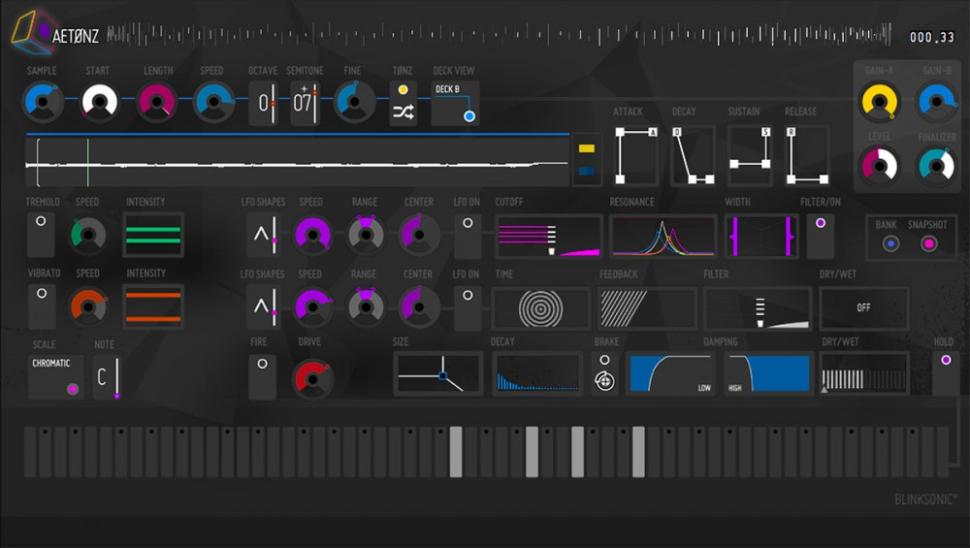Click the second LFO RANGE knob
The image size is (970, 548).
tap(366, 307)
